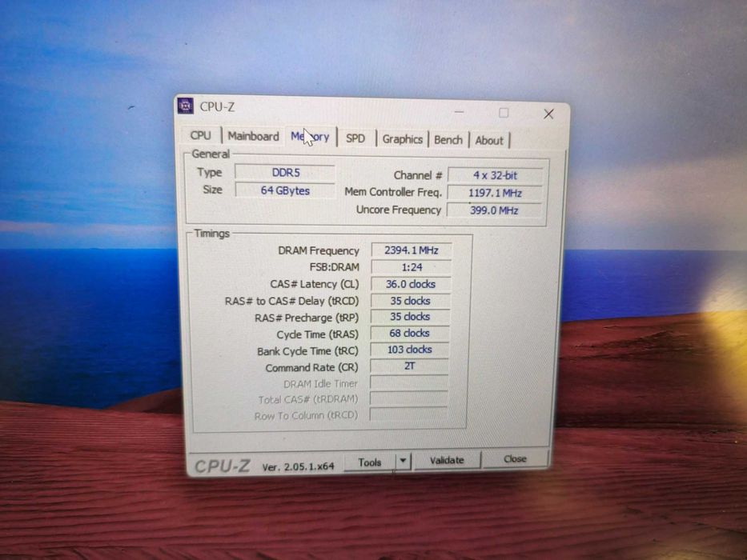Click the CPU-Z app icon in title bar
Viewport: 747px width, 560px height.
click(x=185, y=106)
